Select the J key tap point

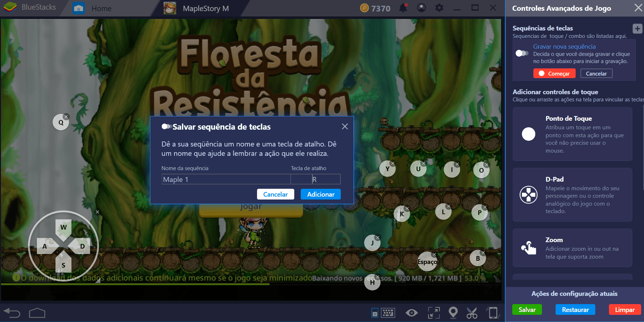tap(372, 243)
